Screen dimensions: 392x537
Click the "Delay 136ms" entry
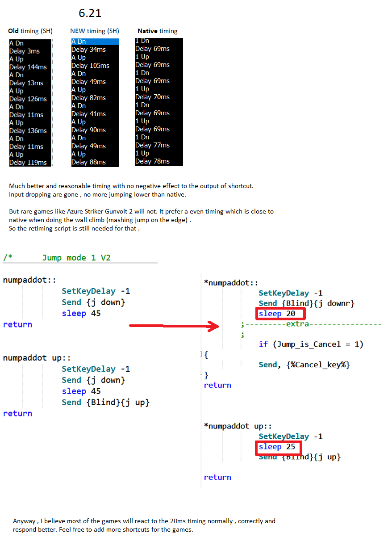(28, 131)
